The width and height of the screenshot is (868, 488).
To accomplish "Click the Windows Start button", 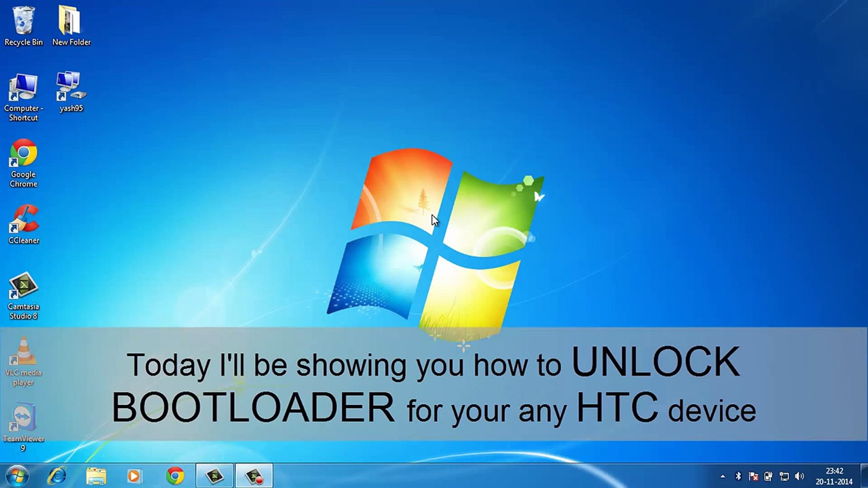I will 15,475.
